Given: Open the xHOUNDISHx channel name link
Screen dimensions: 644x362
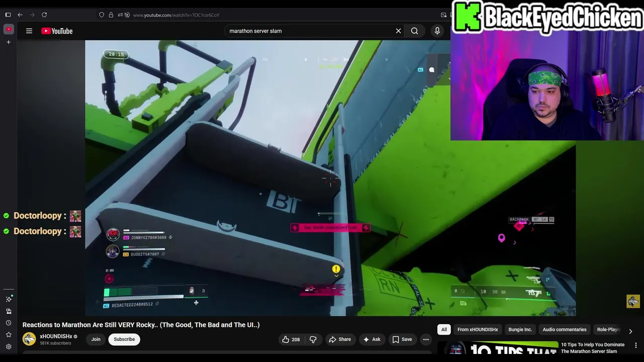Looking at the screenshot, I should pos(56,336).
